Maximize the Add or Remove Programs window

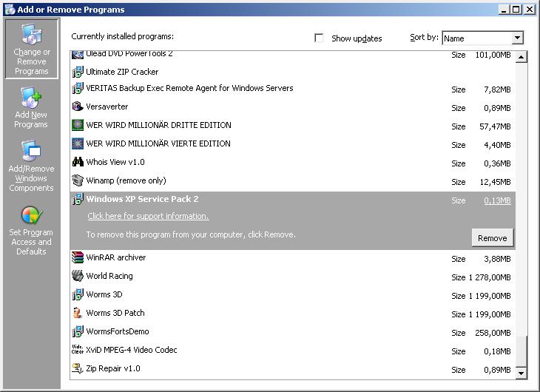516,10
